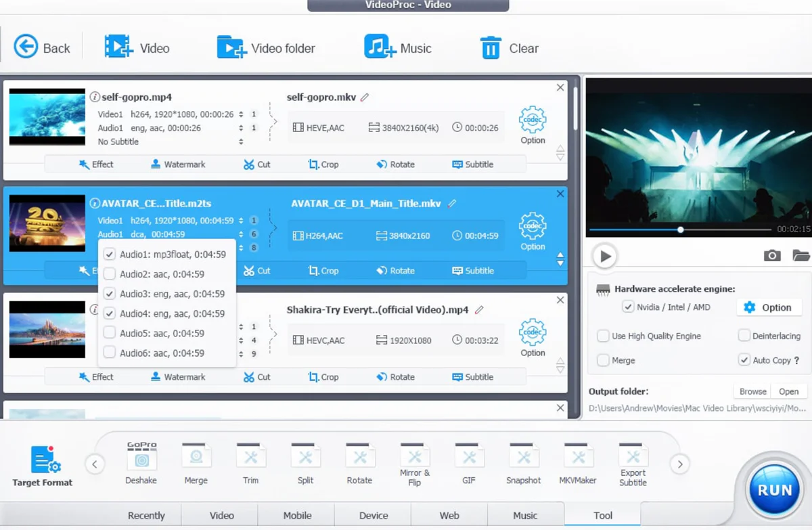
Task: Click the RUN button
Action: 773,489
